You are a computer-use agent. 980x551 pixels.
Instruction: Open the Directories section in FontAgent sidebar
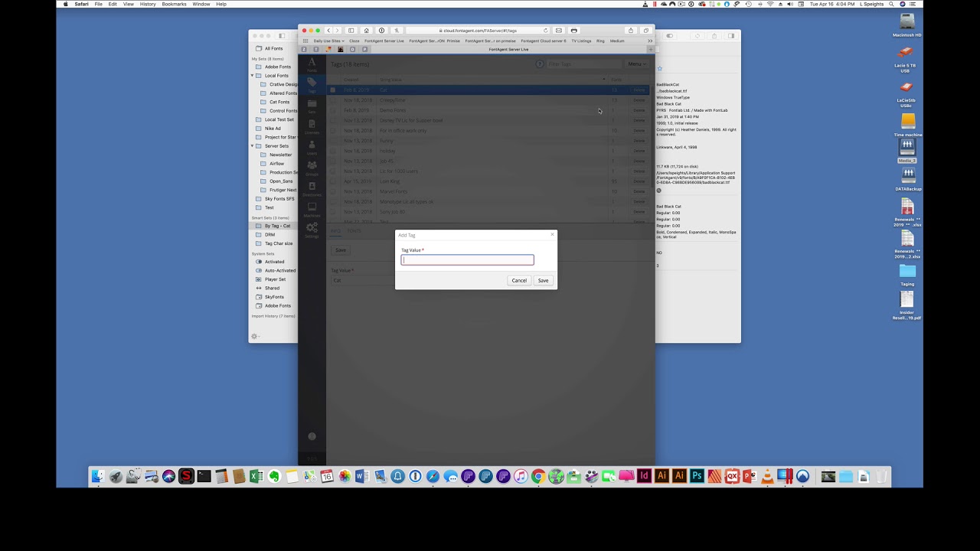click(x=312, y=188)
